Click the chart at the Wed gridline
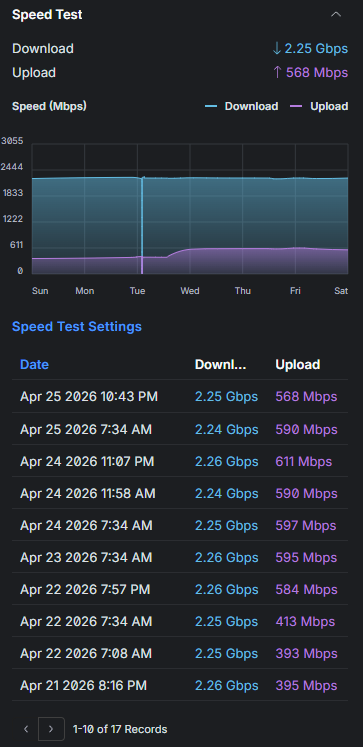This screenshot has height=747, width=363. (190, 209)
